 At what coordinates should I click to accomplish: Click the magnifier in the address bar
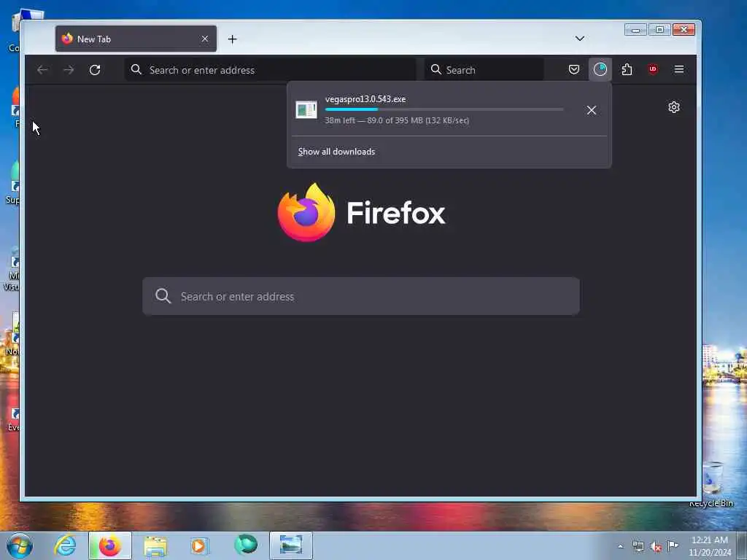click(x=136, y=69)
